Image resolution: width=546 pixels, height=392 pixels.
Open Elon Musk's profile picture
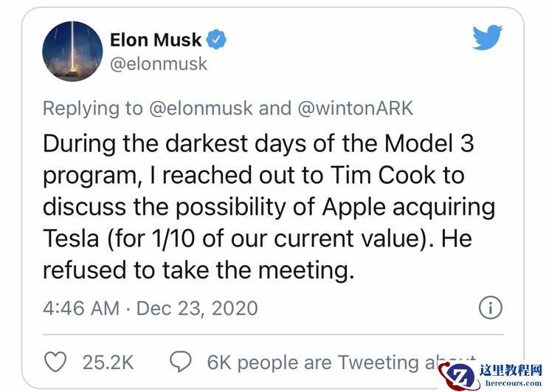pos(72,51)
